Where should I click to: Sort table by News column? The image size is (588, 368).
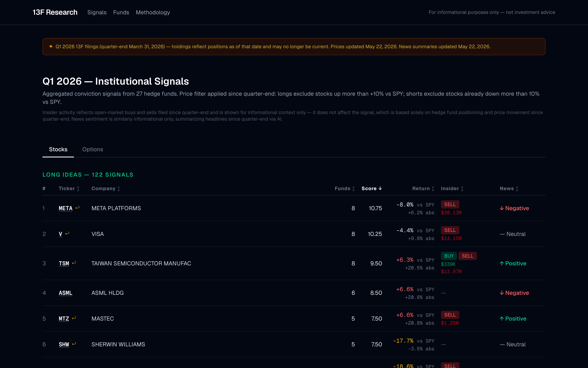click(509, 189)
